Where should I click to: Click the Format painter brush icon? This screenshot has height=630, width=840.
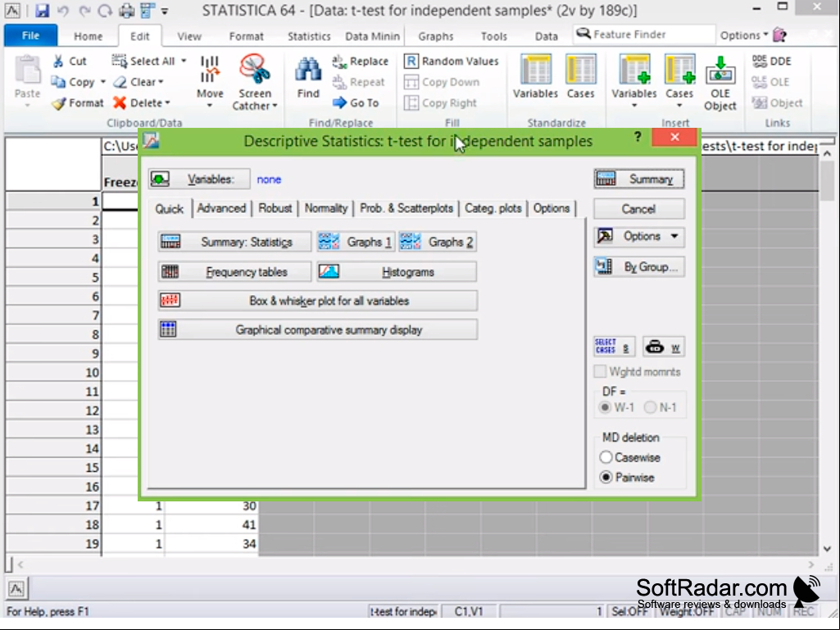(x=58, y=103)
